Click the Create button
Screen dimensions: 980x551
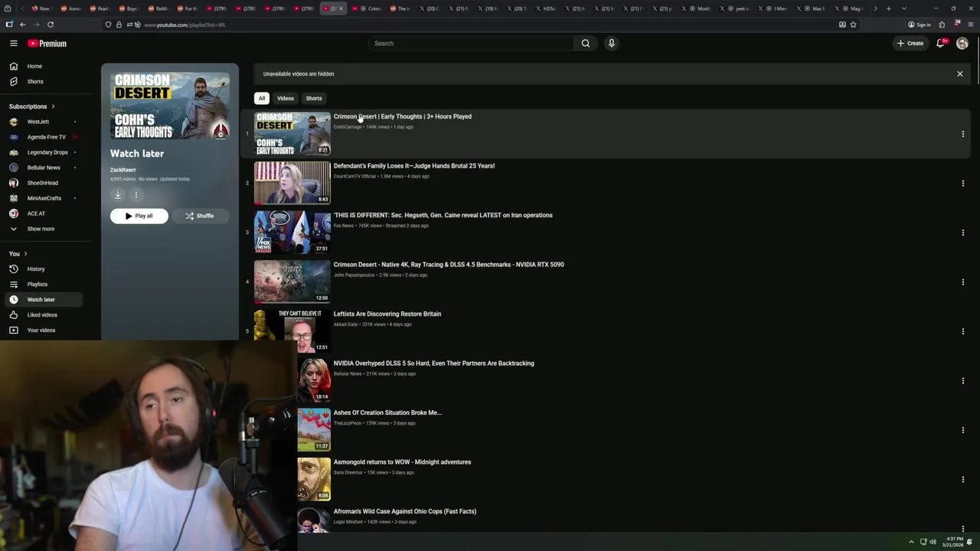[911, 44]
